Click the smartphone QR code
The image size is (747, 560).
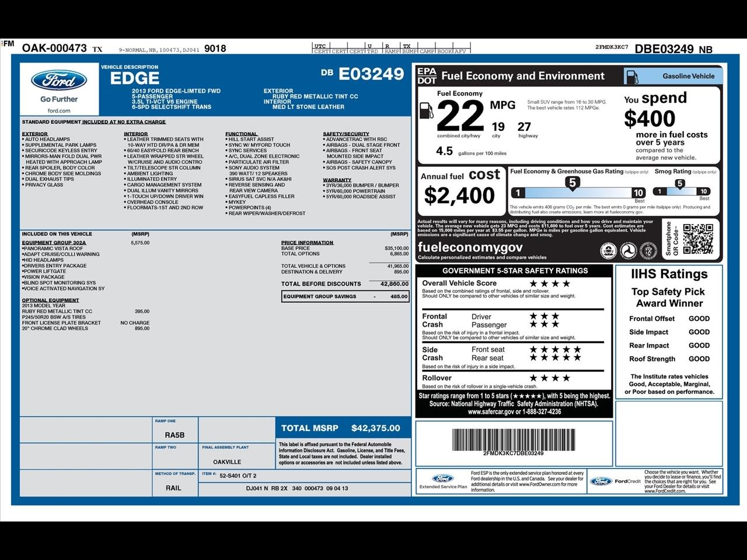pyautogui.click(x=698, y=239)
